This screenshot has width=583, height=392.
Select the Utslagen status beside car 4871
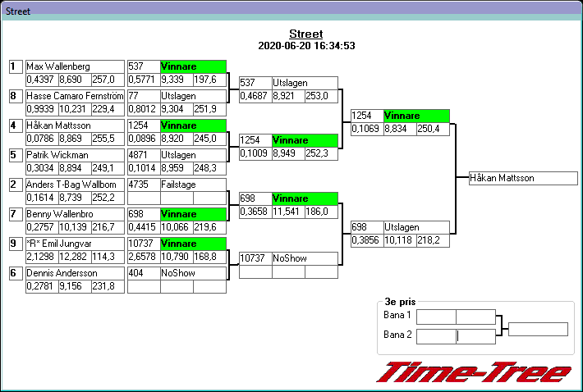pos(192,155)
